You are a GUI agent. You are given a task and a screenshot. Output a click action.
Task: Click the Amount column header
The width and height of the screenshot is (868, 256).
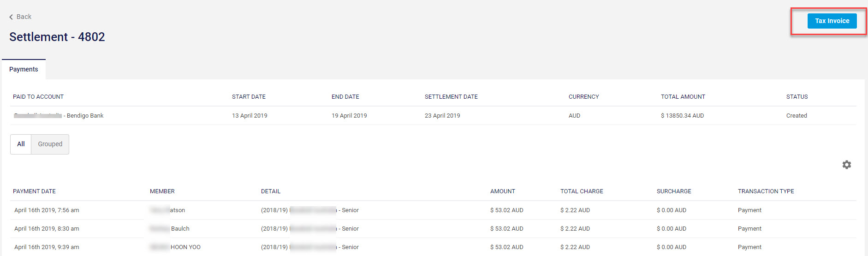point(502,191)
